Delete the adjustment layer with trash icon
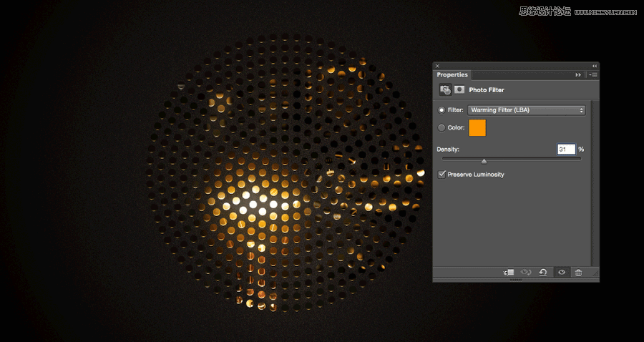This screenshot has width=644, height=342. [x=578, y=273]
